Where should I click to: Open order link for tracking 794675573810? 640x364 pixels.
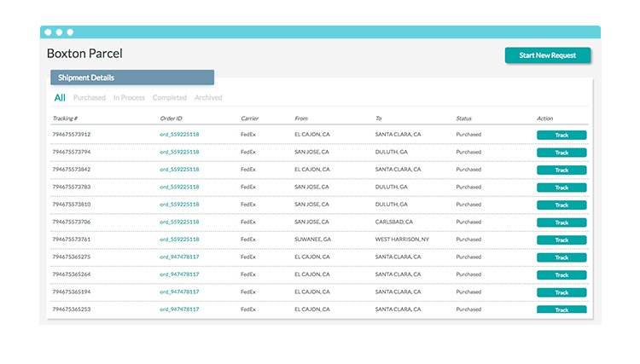click(179, 205)
